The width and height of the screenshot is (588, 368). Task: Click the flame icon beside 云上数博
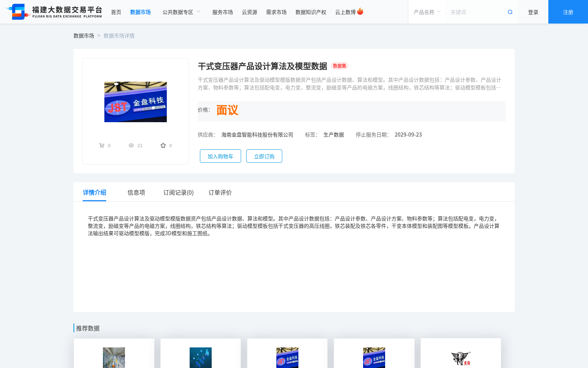pyautogui.click(x=360, y=11)
